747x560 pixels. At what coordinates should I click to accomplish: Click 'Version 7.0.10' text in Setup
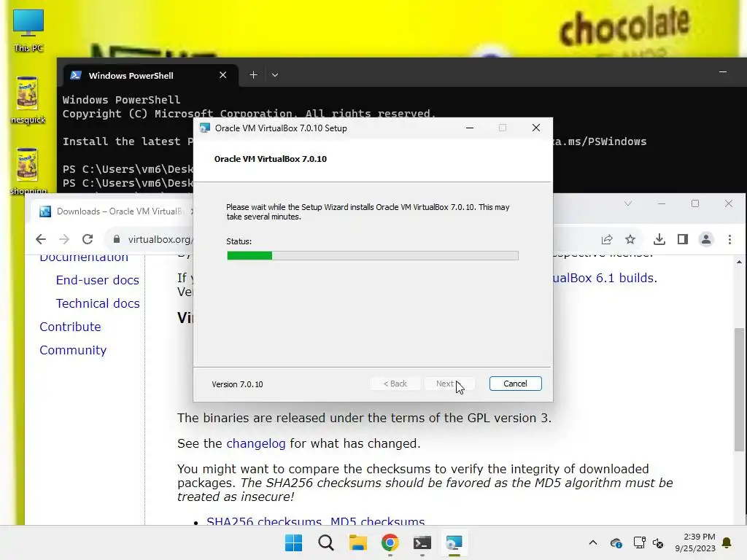tap(237, 384)
